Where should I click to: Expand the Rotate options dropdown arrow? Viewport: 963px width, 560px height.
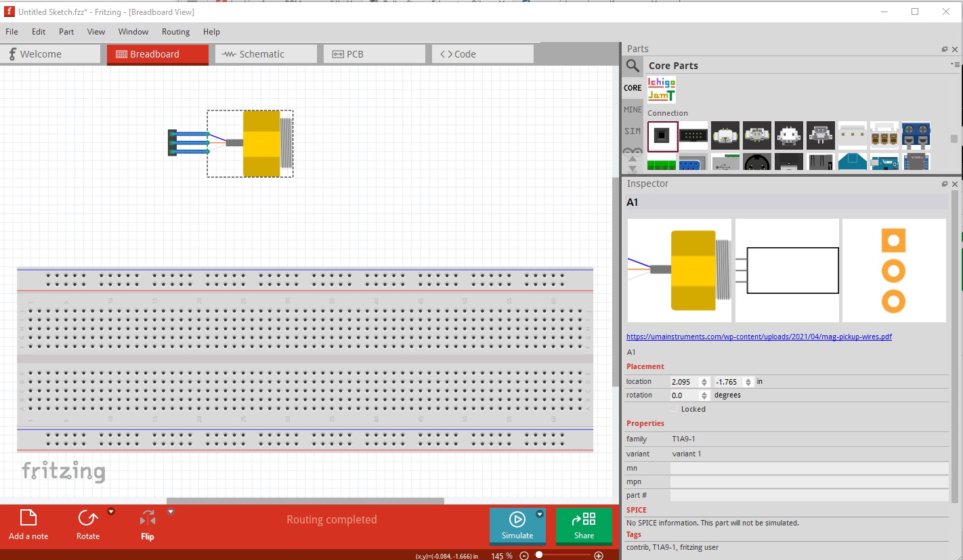(111, 511)
